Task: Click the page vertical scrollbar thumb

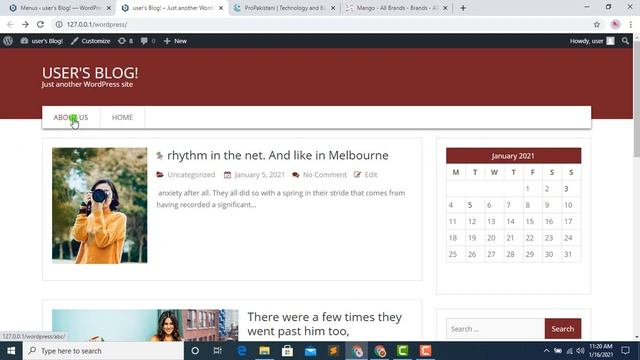Action: coord(637,98)
